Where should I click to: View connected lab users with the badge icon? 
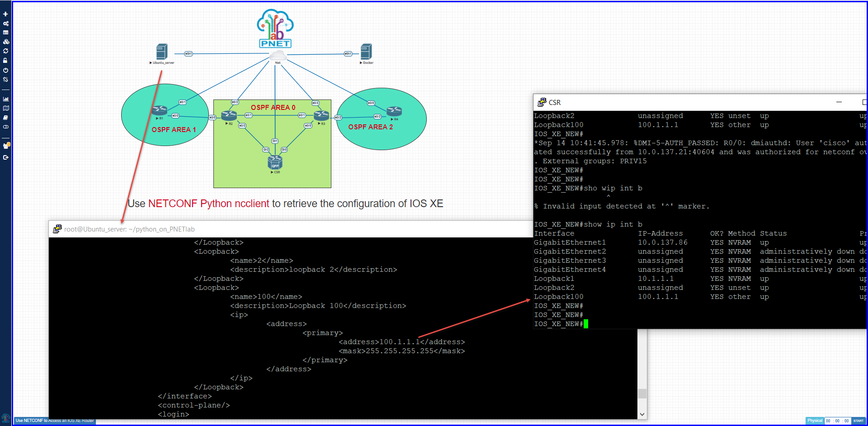[x=6, y=145]
